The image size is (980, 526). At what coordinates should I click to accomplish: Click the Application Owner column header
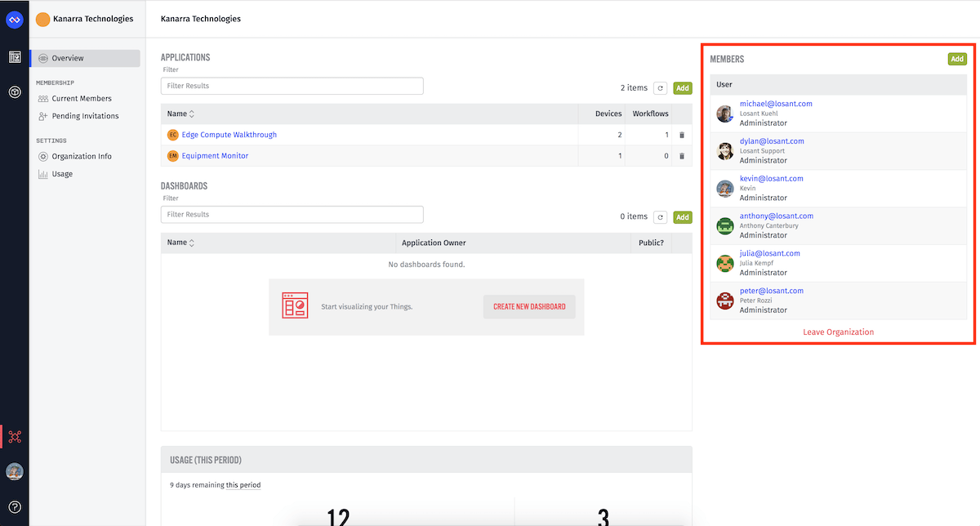(x=434, y=243)
